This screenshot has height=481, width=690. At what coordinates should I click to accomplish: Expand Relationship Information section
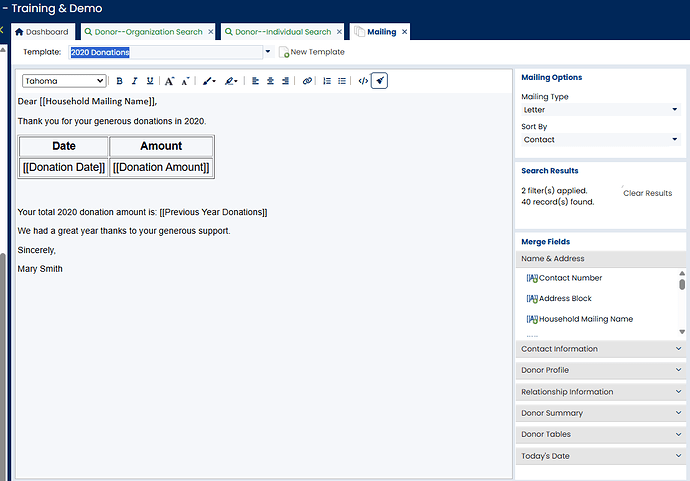pyautogui.click(x=601, y=392)
